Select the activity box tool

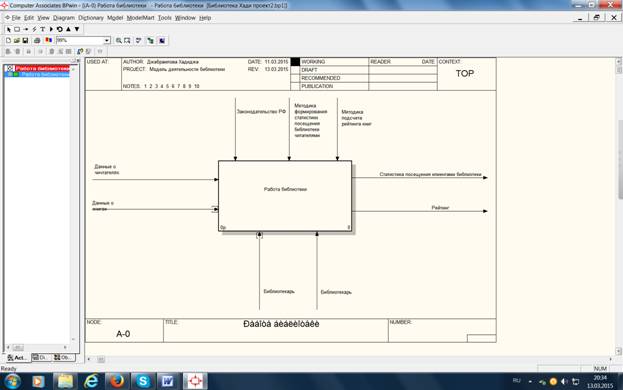coord(17,29)
